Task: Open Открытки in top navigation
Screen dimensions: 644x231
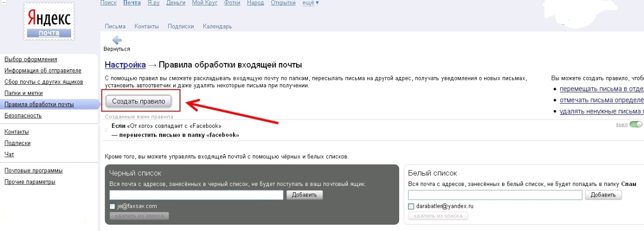Action: pos(284,3)
